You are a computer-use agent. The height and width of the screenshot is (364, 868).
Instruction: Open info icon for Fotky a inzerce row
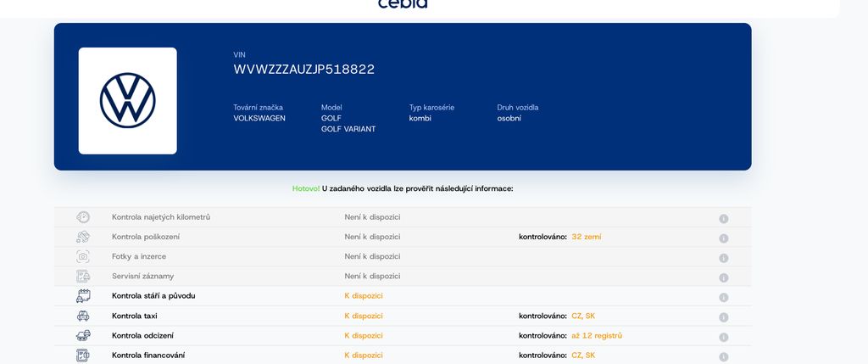click(x=724, y=258)
